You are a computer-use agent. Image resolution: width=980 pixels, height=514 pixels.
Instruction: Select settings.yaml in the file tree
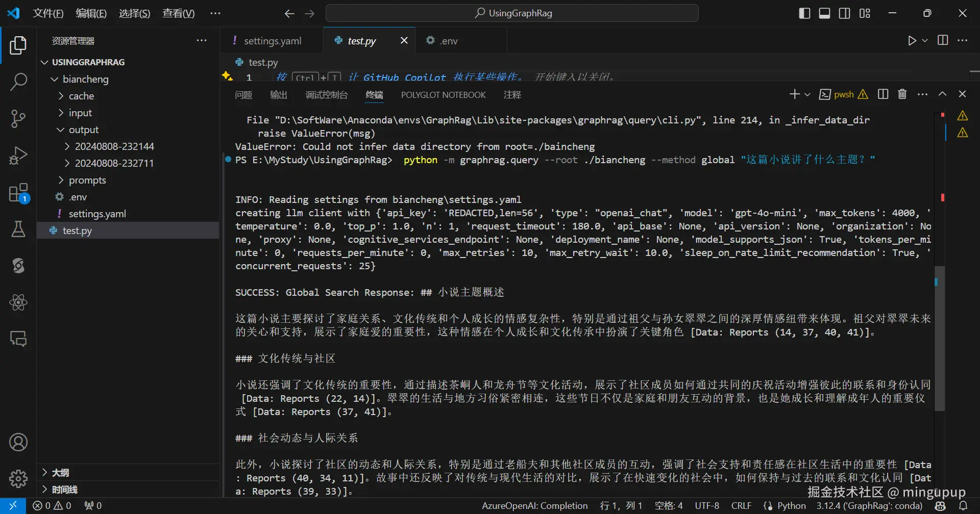coord(128,214)
